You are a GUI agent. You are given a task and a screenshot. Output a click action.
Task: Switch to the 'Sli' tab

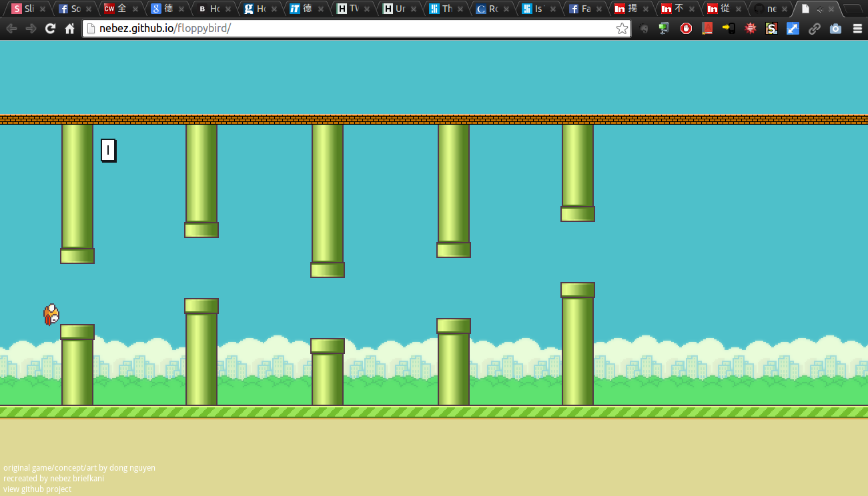[x=28, y=9]
